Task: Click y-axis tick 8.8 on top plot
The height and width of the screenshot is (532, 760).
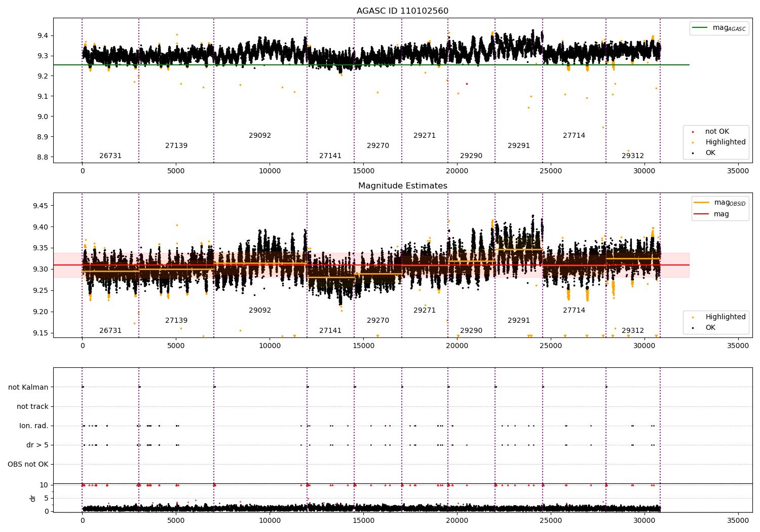Action: pyautogui.click(x=43, y=157)
